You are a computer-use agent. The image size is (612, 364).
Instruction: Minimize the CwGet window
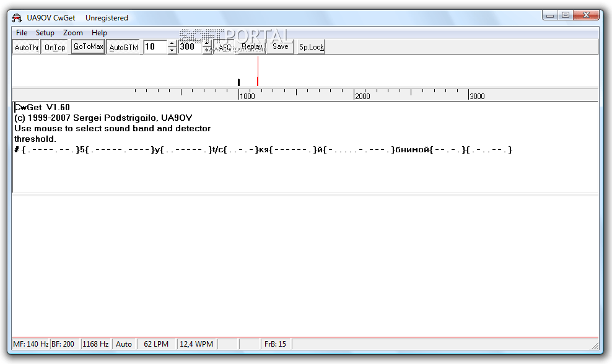[550, 15]
